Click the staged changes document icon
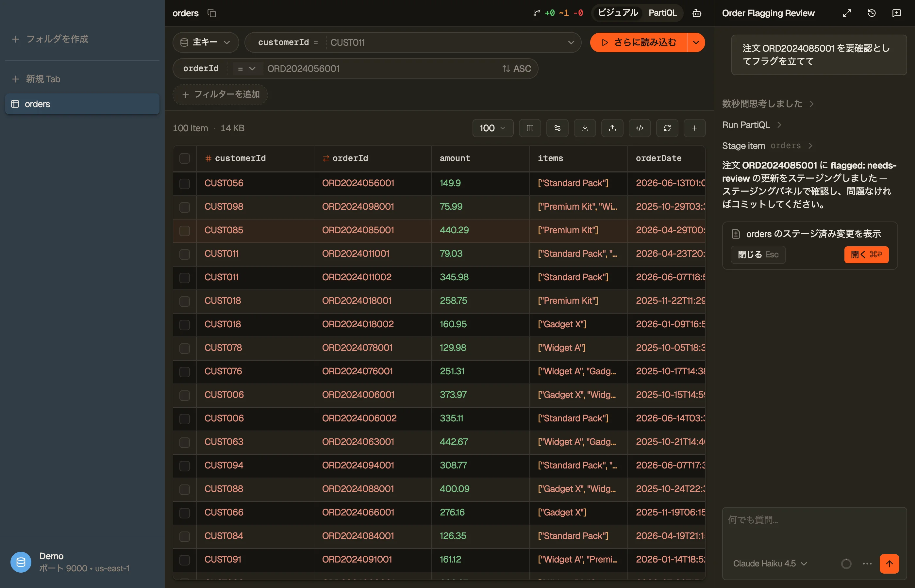The height and width of the screenshot is (588, 915). tap(736, 234)
